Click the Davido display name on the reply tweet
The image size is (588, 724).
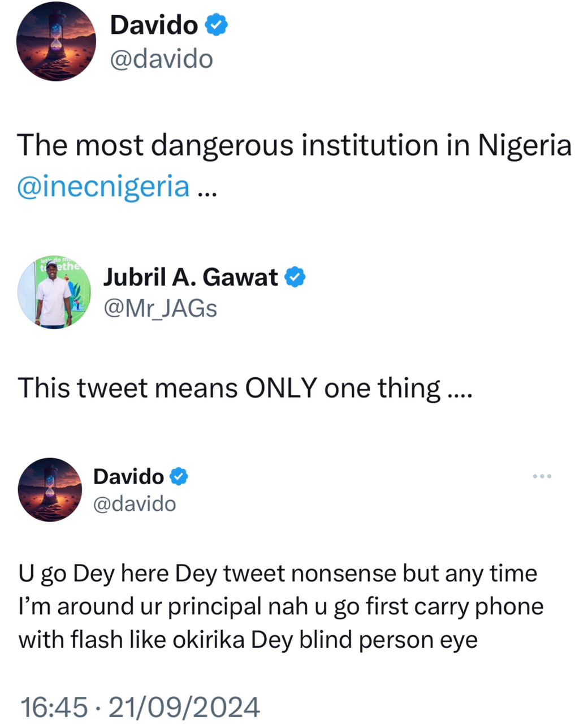tap(128, 476)
